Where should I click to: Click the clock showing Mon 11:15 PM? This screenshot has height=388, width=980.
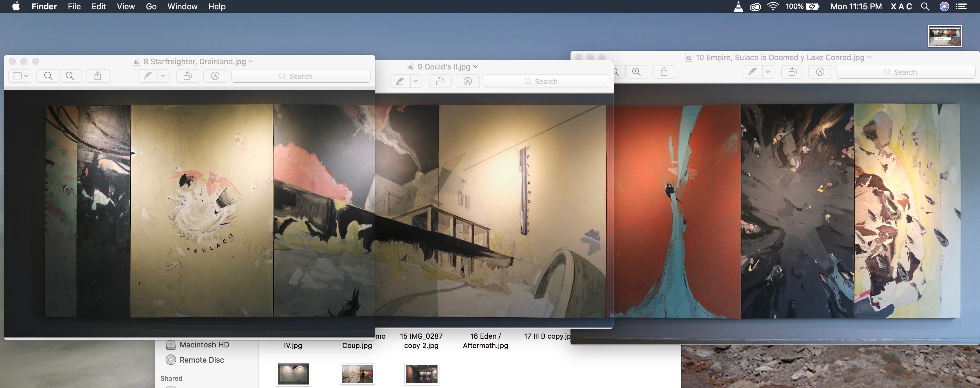[856, 6]
